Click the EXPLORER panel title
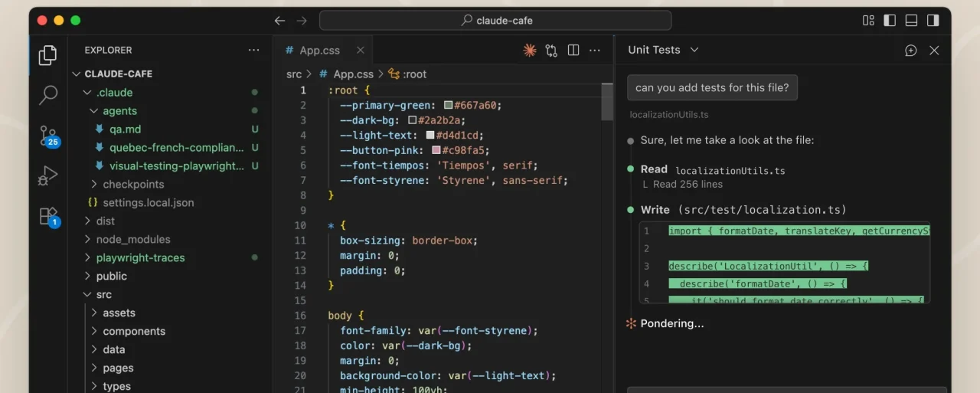The width and height of the screenshot is (980, 393). point(108,51)
